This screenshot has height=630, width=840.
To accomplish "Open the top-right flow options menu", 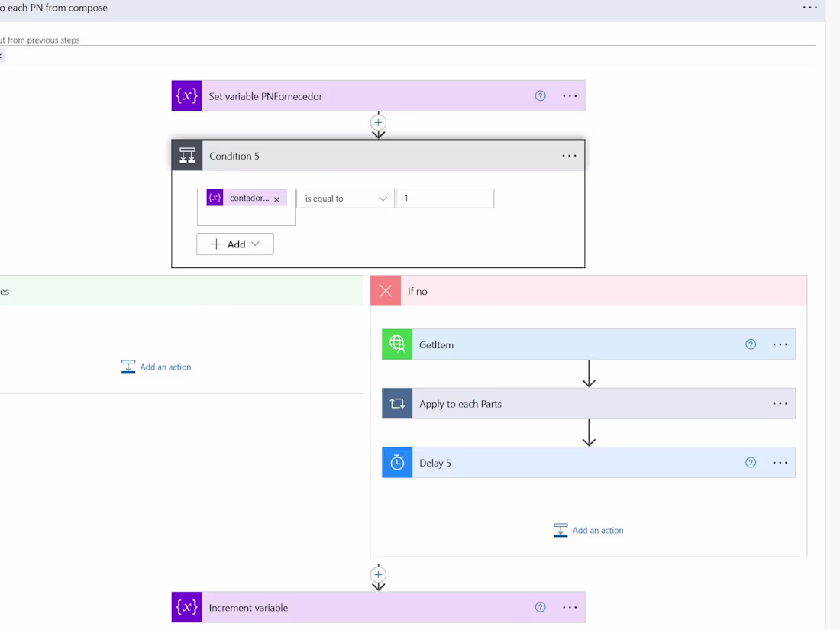I will tap(809, 8).
